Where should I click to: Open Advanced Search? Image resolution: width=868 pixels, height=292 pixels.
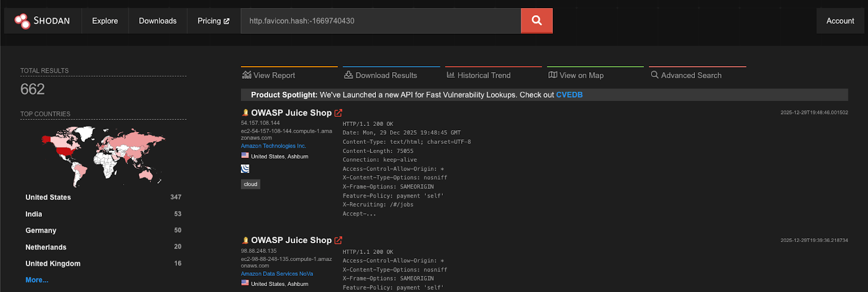686,75
